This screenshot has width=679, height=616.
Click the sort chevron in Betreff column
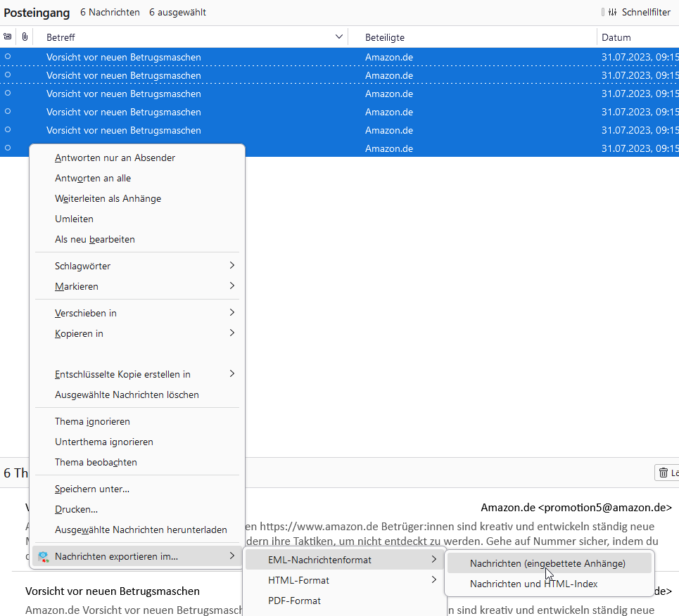pos(340,37)
